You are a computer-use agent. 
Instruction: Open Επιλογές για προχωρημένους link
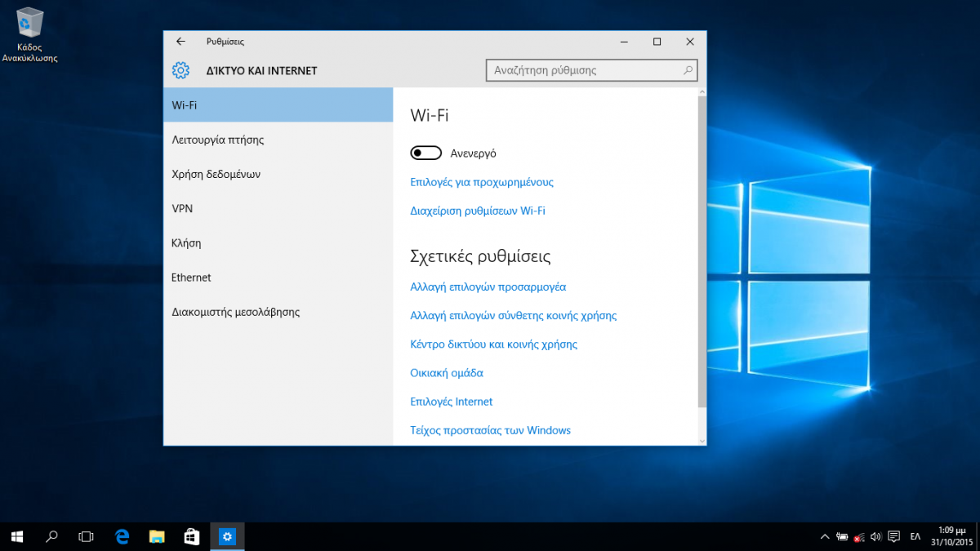pyautogui.click(x=482, y=182)
